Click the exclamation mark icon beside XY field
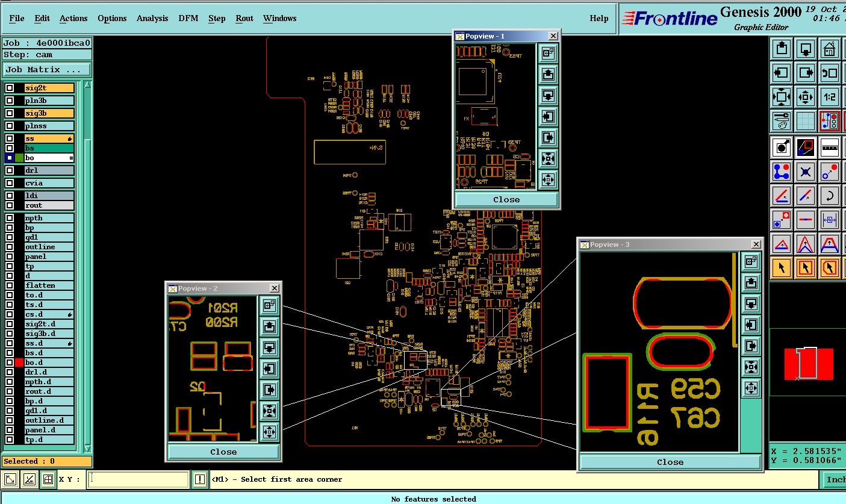 pyautogui.click(x=200, y=480)
